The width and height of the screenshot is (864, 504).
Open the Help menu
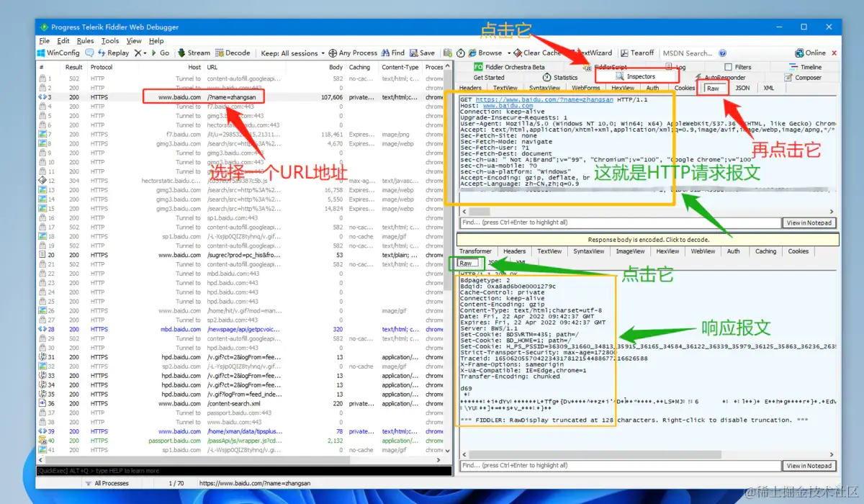coord(156,41)
